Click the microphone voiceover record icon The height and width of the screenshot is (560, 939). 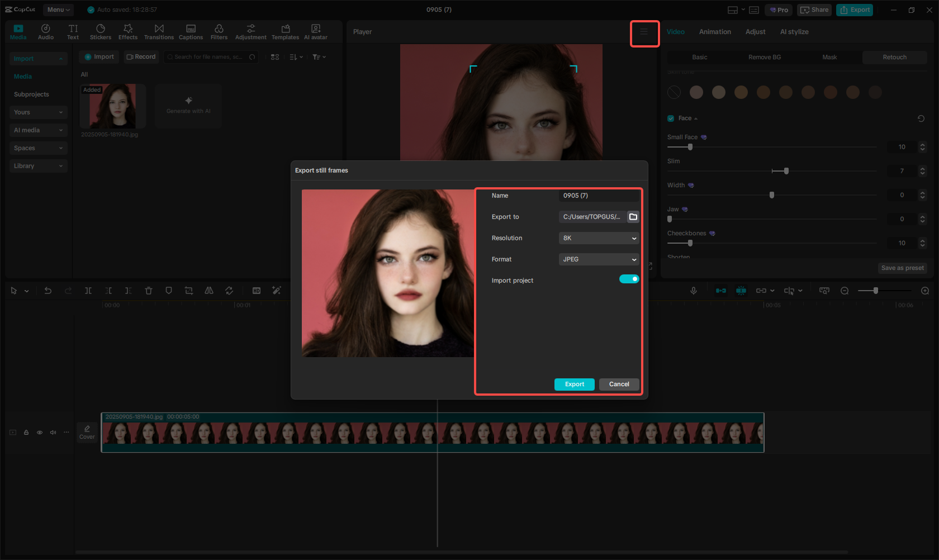coord(693,291)
